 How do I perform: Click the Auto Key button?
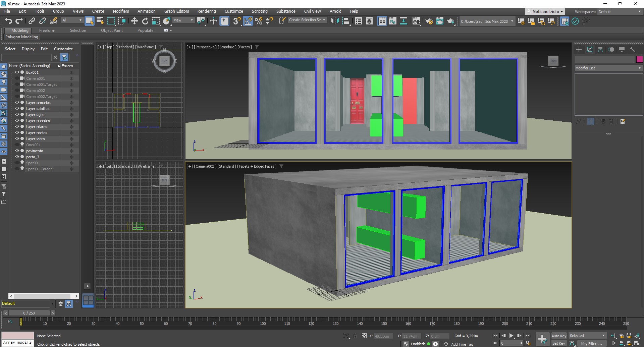(558, 336)
